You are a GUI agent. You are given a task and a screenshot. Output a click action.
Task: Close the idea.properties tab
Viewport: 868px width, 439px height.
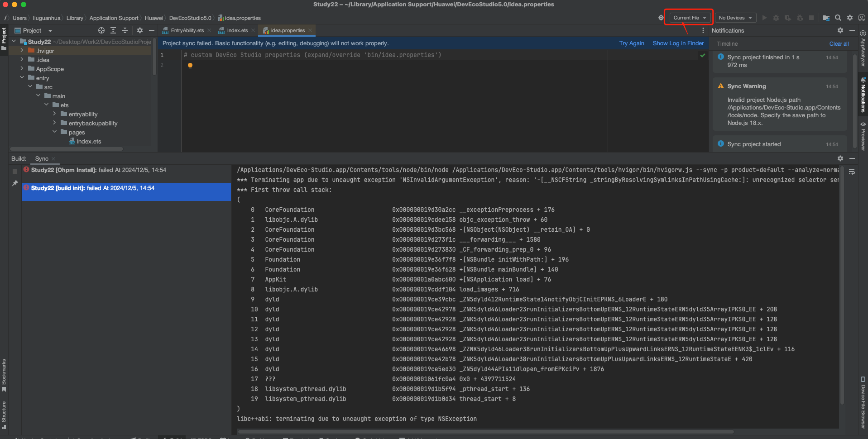tap(310, 30)
